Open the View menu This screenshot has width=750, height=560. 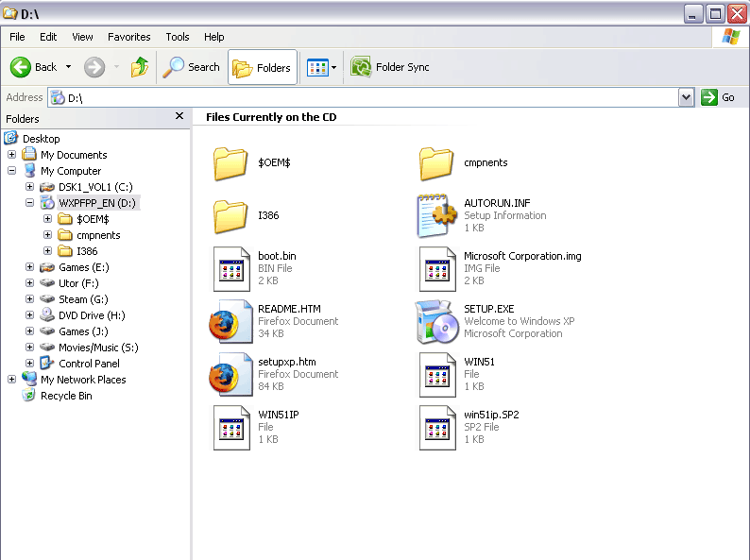coord(82,37)
